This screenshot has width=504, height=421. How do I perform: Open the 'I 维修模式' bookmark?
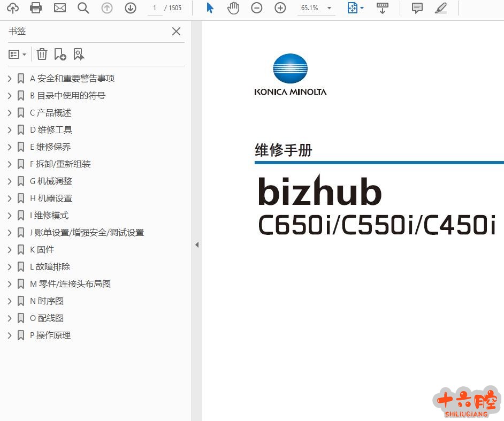click(51, 216)
